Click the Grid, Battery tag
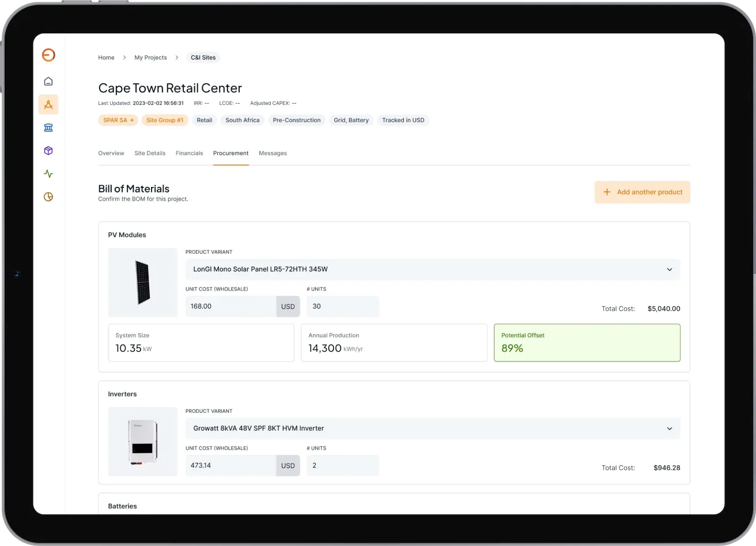Image resolution: width=756 pixels, height=546 pixels. coord(351,120)
